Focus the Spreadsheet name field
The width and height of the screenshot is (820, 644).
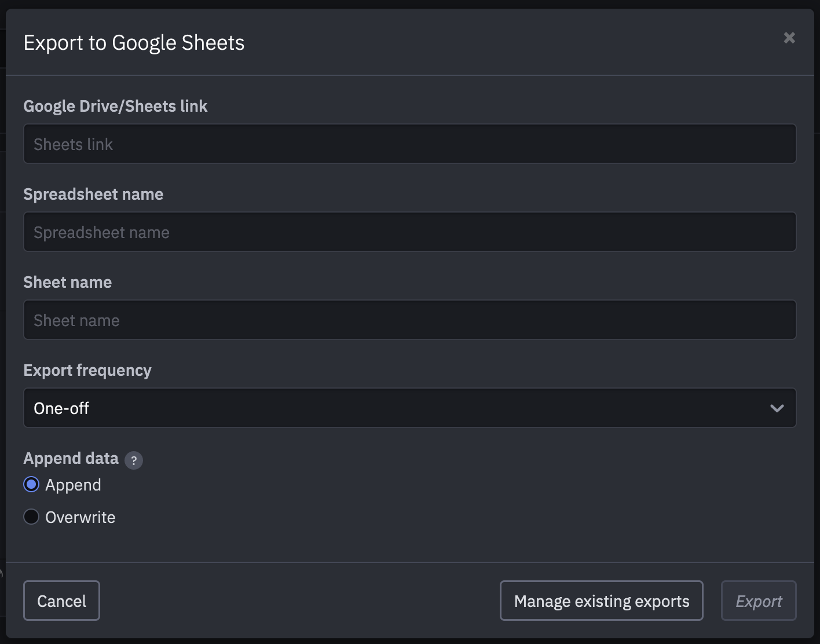410,232
